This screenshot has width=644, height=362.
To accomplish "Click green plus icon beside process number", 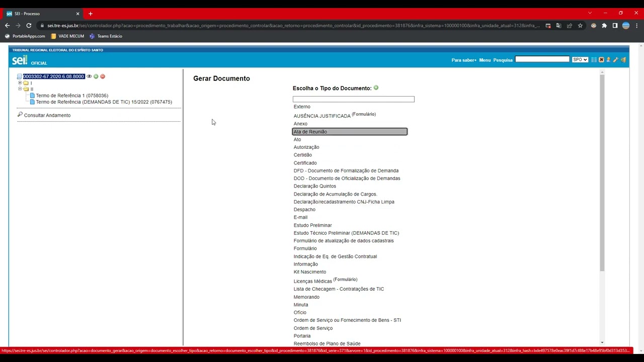I will coord(96,76).
